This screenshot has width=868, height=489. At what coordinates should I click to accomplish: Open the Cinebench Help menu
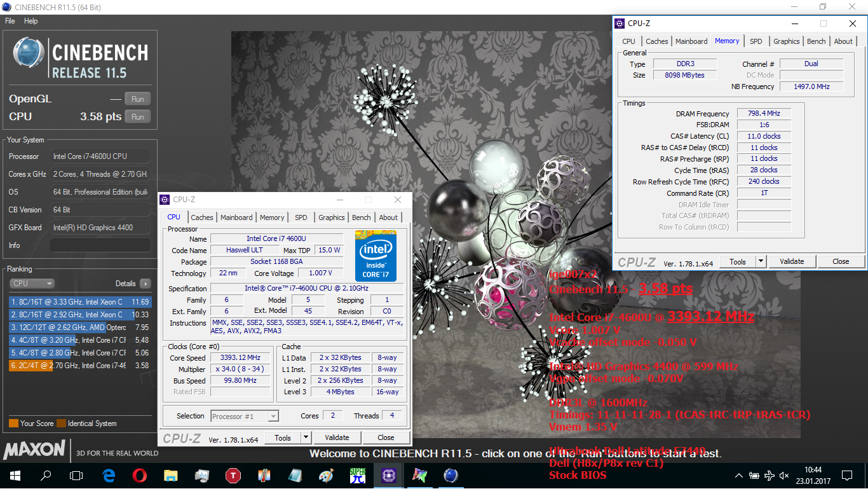[31, 21]
